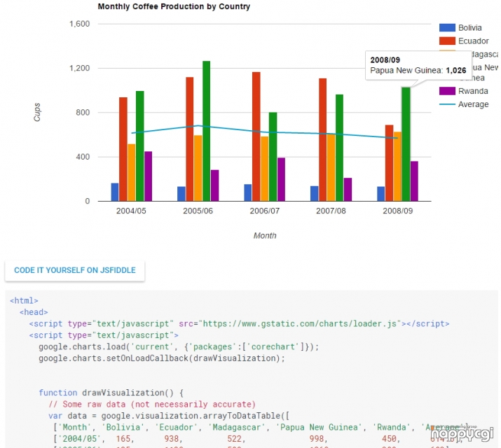Click the 2004/05 Madagascar orange bar
Image resolution: width=501 pixels, height=448 pixels.
point(131,172)
